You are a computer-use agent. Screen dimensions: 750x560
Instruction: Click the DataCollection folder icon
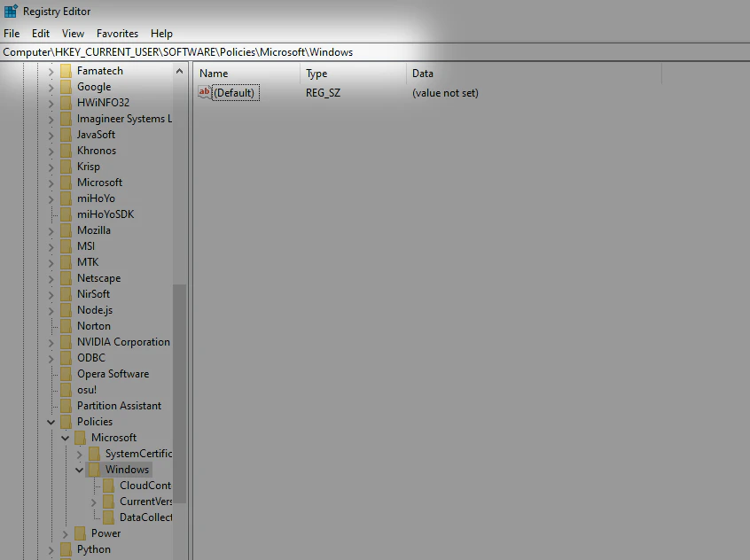108,517
